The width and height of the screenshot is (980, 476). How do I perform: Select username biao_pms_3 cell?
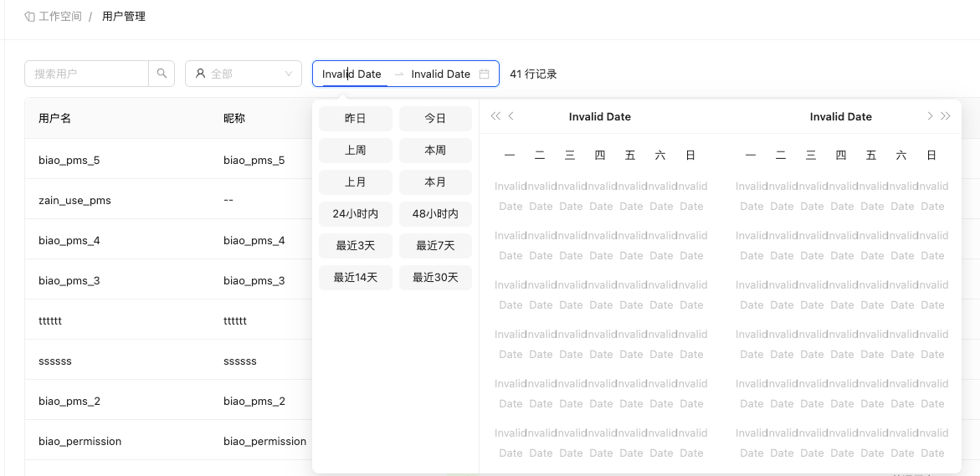point(69,280)
